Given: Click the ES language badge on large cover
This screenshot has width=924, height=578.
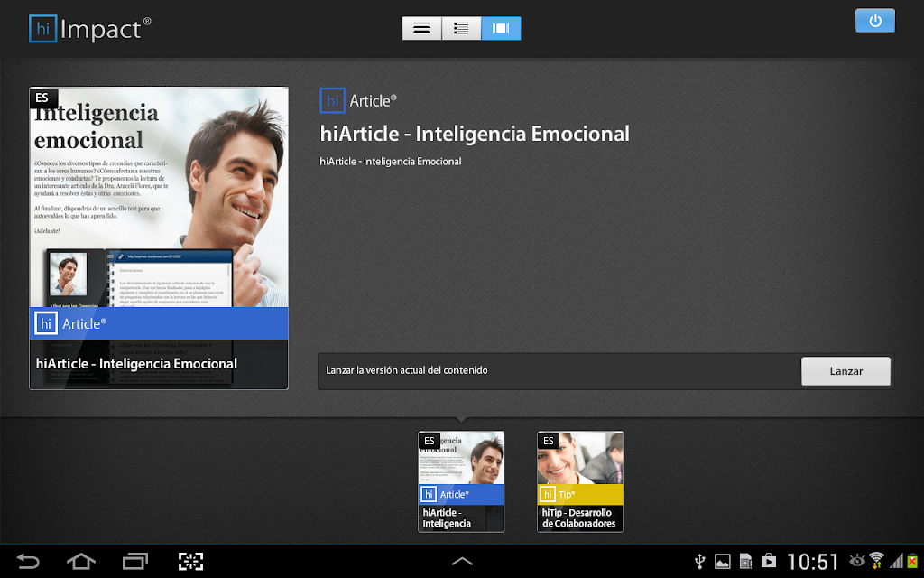Looking at the screenshot, I should (42, 98).
